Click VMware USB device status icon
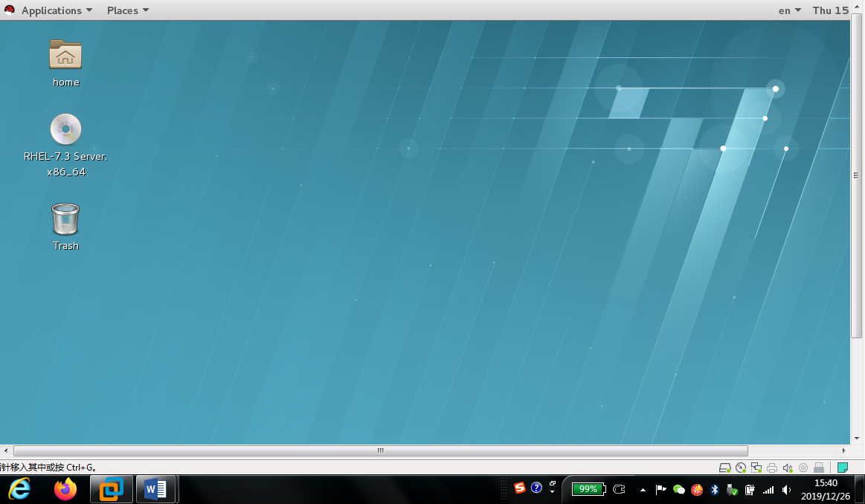This screenshot has width=865, height=504. pos(819,468)
